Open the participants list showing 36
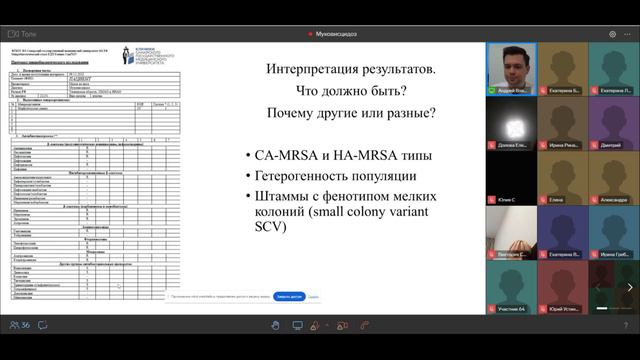 point(20,325)
